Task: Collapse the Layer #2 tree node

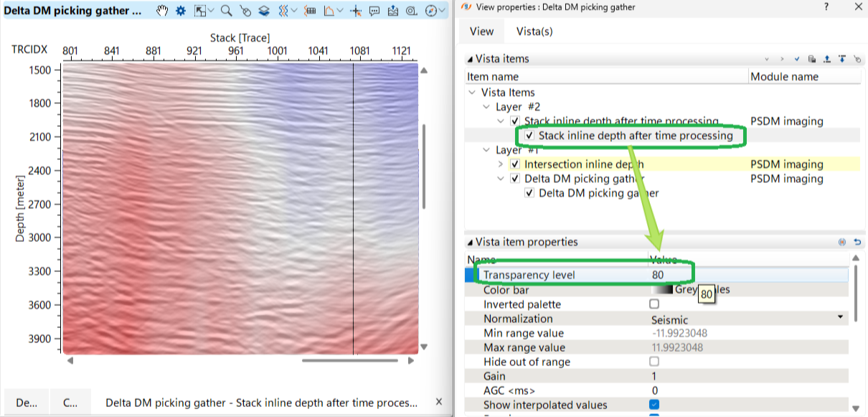Action: coord(486,107)
